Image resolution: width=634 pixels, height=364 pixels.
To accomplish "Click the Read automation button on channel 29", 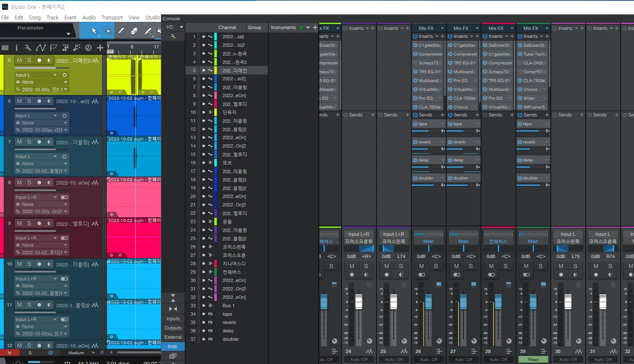I will 533,360.
